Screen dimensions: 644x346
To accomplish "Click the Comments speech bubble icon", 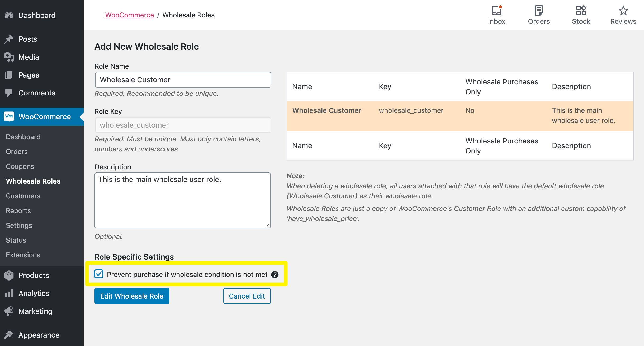I will 9,93.
